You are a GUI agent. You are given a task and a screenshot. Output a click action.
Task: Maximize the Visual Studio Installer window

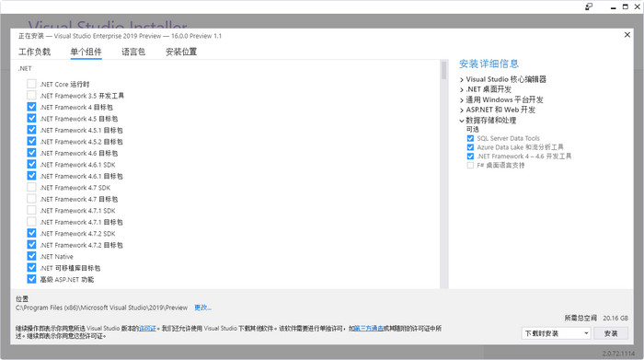[625, 6]
